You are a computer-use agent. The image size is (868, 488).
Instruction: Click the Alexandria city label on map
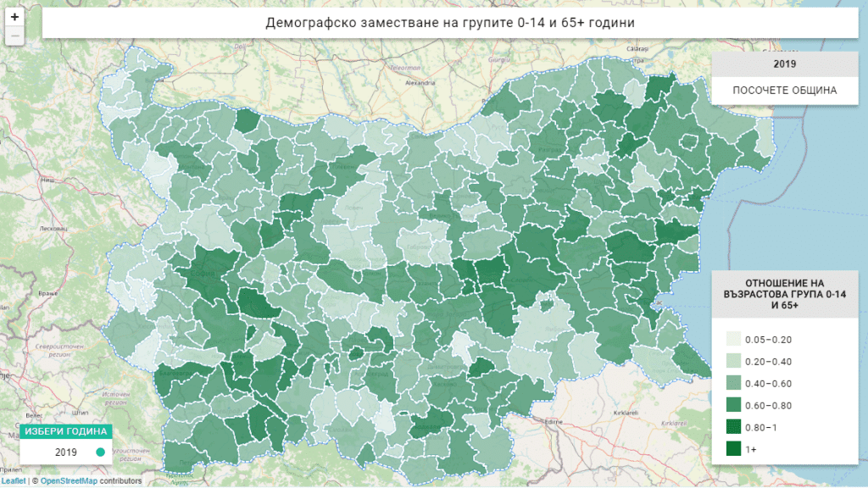pyautogui.click(x=420, y=83)
